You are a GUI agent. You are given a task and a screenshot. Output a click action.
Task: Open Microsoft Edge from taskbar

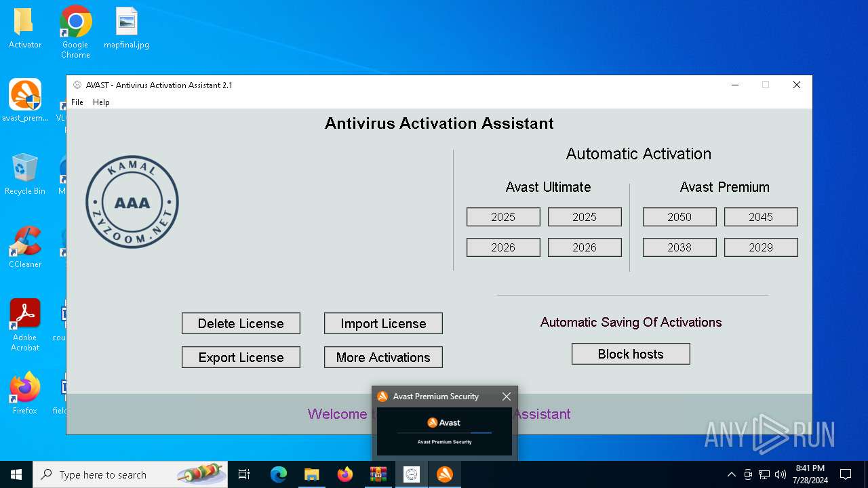(279, 474)
